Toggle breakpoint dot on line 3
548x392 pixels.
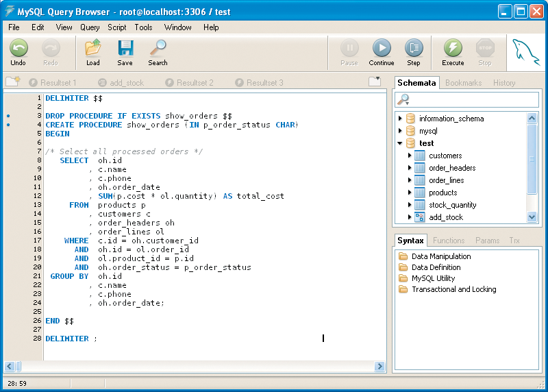click(8, 116)
